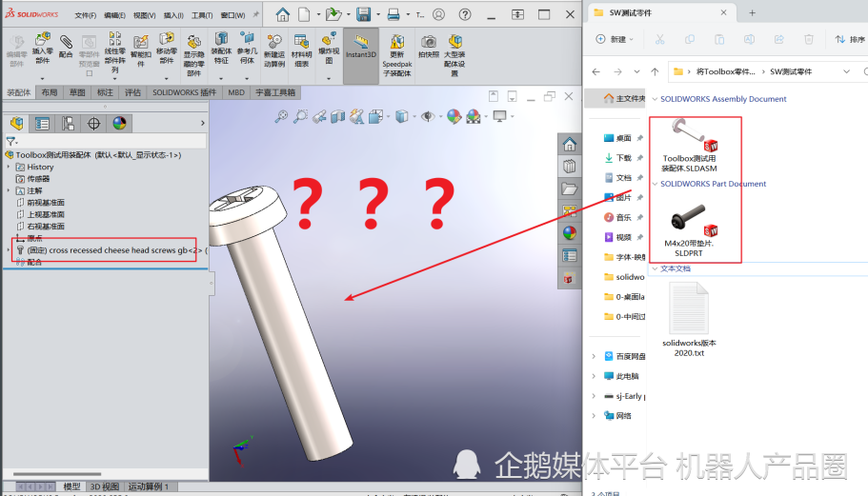Screen dimensions: 868x496
Task: Click Reference Geometry (参考几何体) icon
Action: click(x=247, y=49)
